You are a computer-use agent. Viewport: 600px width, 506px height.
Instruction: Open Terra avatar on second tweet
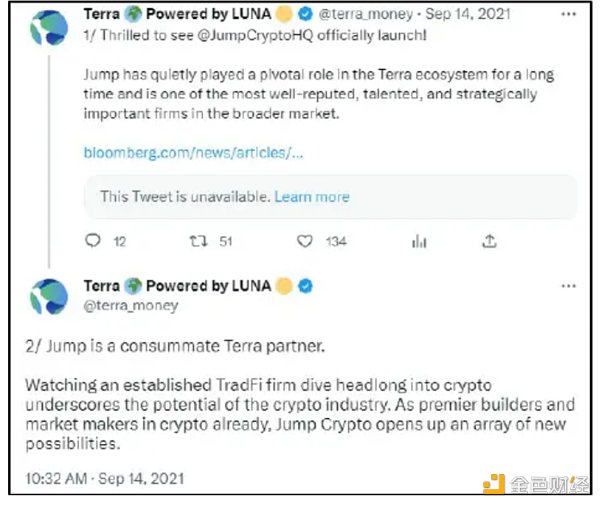(x=48, y=297)
